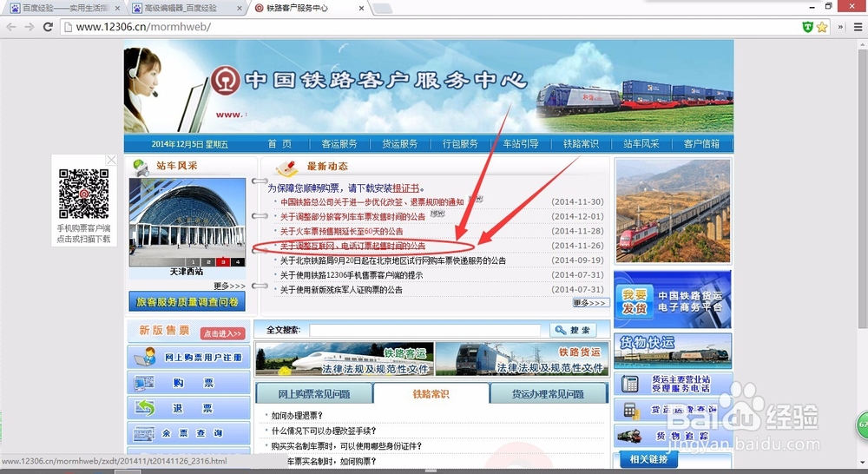Image resolution: width=868 pixels, height=474 pixels.
Task: Open the 货物快运 banner
Action: (x=673, y=351)
